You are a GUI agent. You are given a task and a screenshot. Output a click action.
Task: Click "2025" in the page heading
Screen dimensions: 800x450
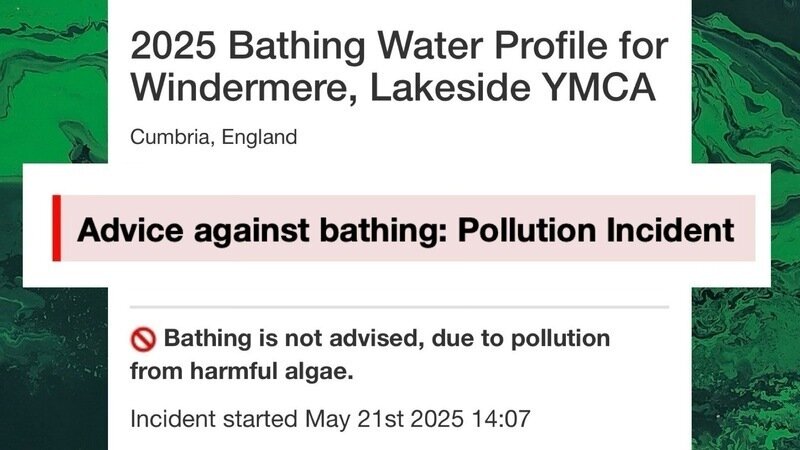tap(174, 46)
